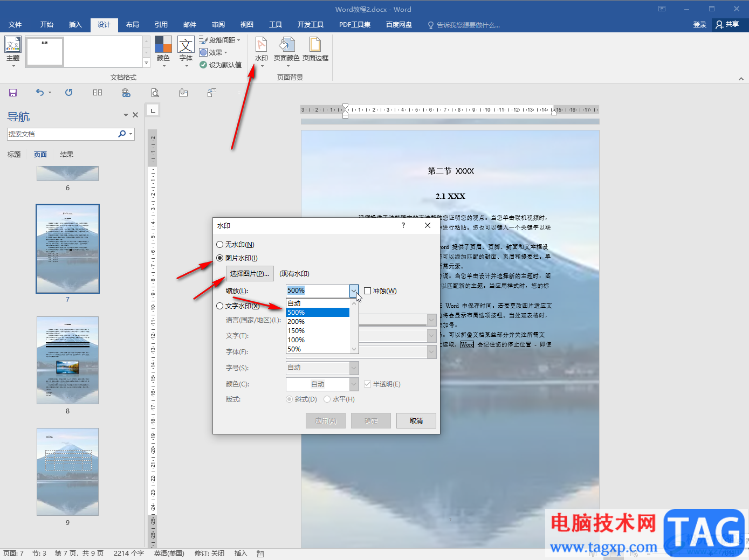Image resolution: width=749 pixels, height=560 pixels.
Task: Choose 150% in the scale list
Action: point(318,331)
